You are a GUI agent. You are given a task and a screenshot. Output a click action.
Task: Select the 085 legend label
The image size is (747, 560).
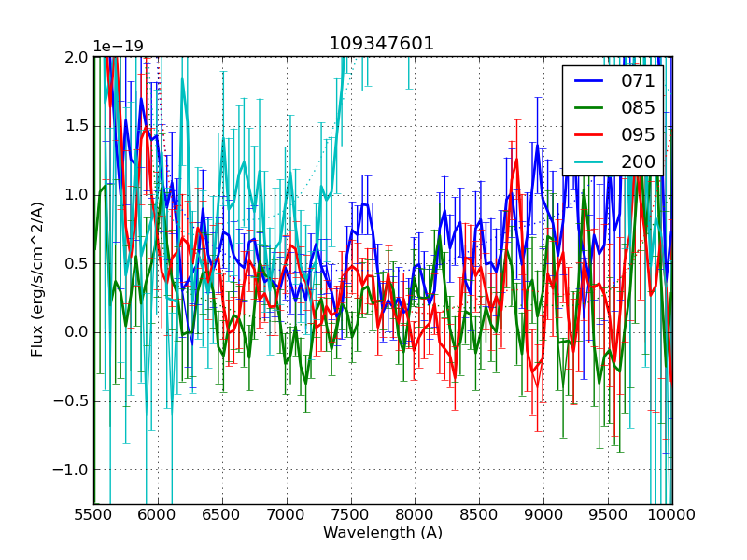[638, 108]
